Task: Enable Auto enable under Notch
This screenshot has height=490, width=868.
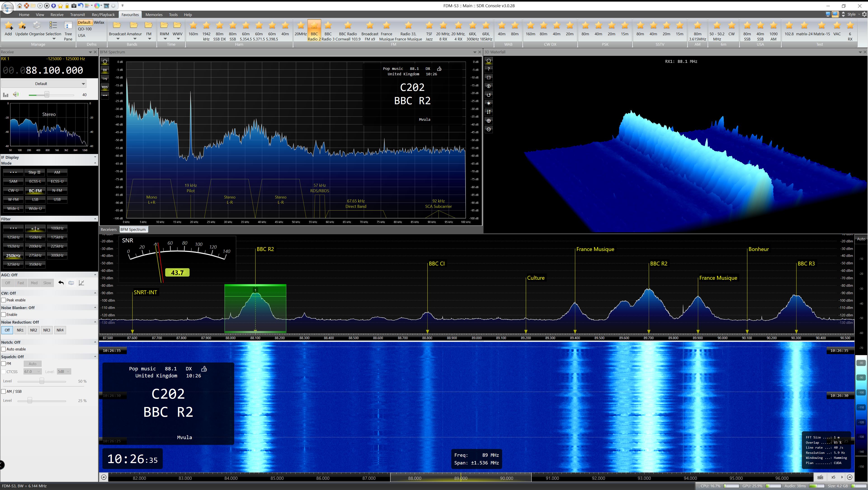Action: pos(4,349)
